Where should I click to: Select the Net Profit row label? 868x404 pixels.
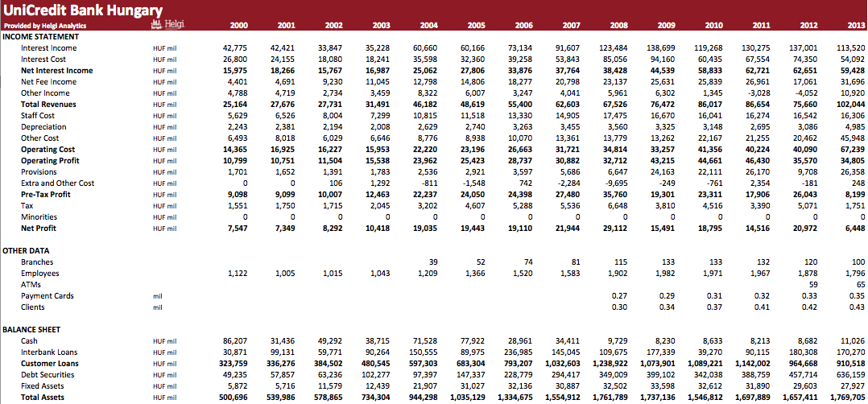pyautogui.click(x=39, y=228)
